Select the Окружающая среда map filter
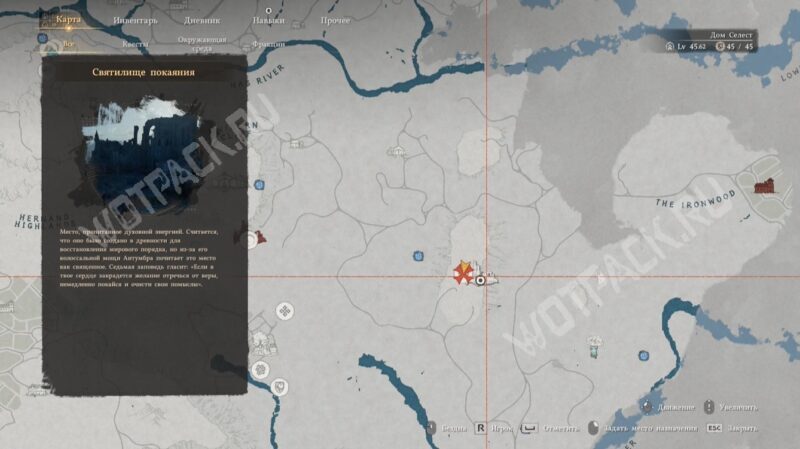 [x=202, y=44]
